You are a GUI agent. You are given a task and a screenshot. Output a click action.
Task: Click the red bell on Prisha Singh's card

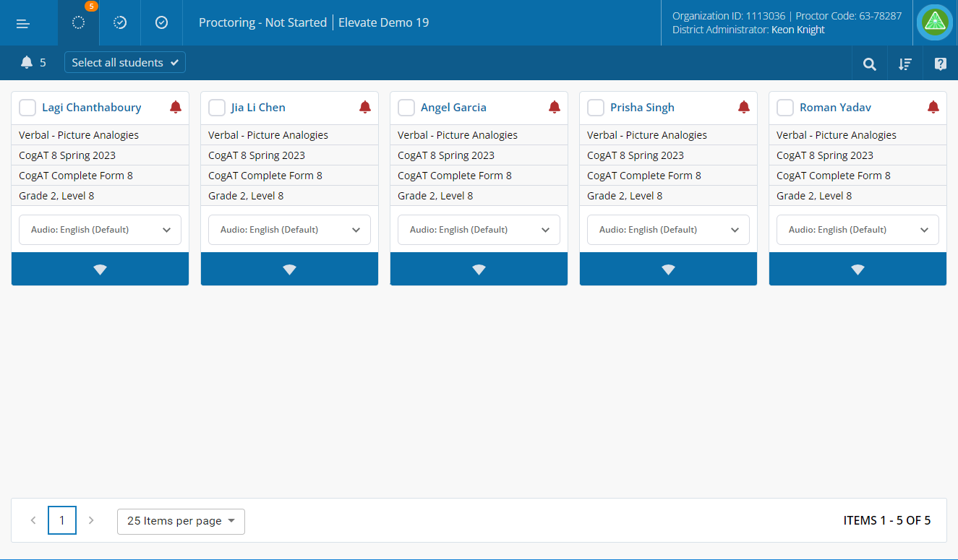click(744, 107)
